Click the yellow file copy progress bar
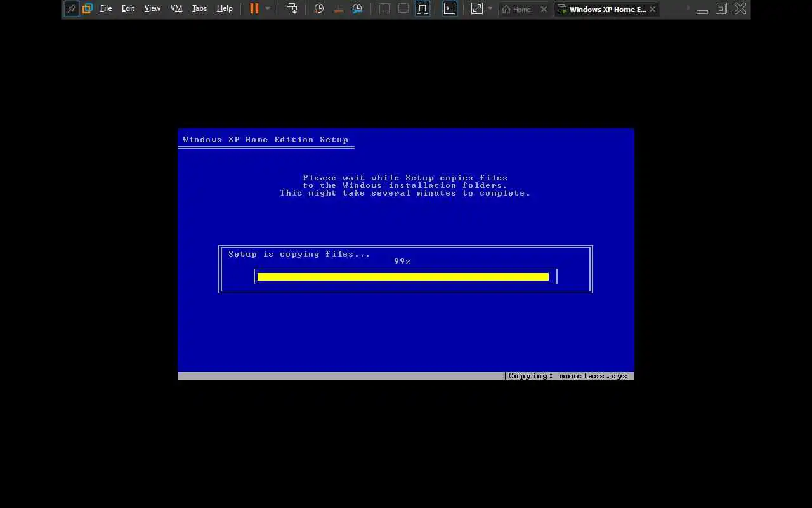812x508 pixels. 403,277
